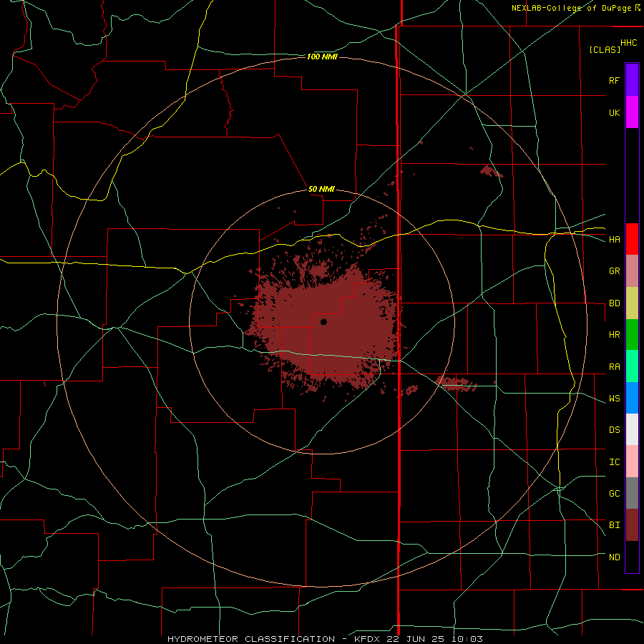
Task: Click the black radar site dot
Action: [323, 321]
